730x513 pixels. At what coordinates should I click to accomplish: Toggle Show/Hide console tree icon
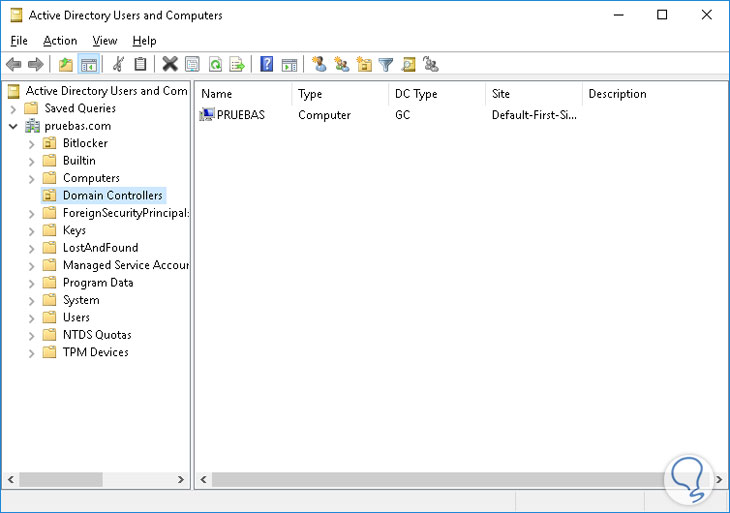pos(89,65)
